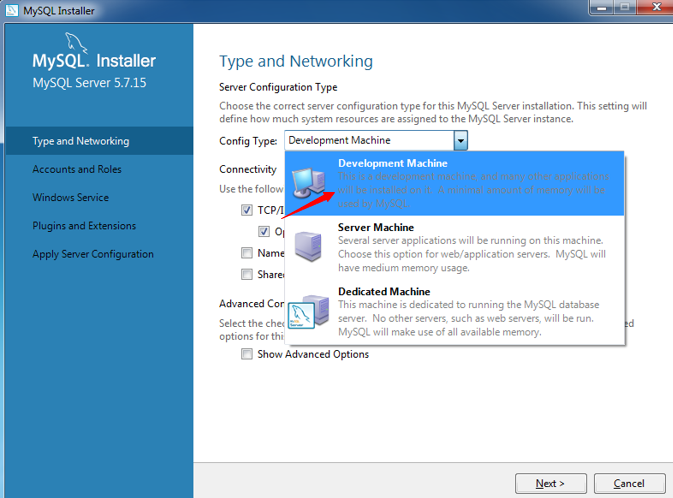Click the Config Type combo box field
This screenshot has height=498, width=673.
pos(376,140)
